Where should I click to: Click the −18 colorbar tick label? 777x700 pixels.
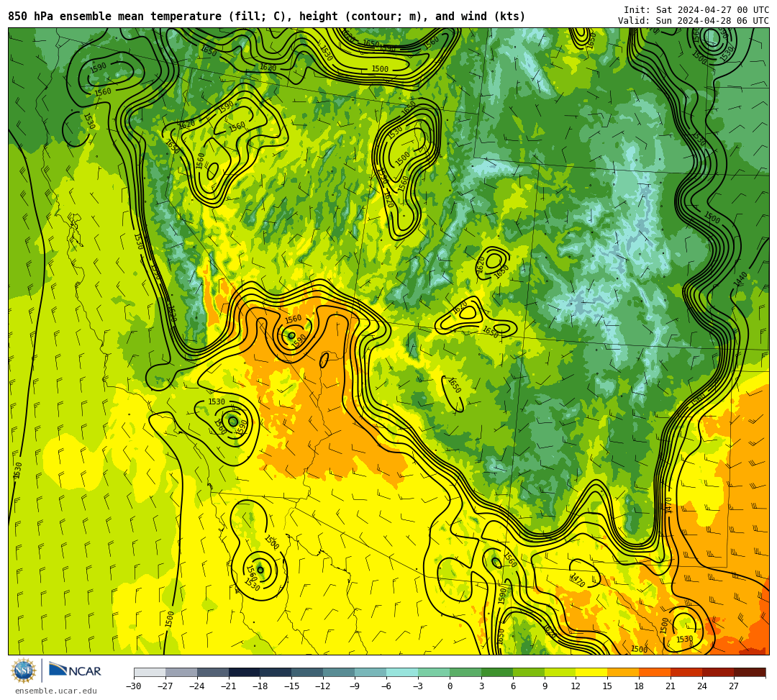coord(260,686)
